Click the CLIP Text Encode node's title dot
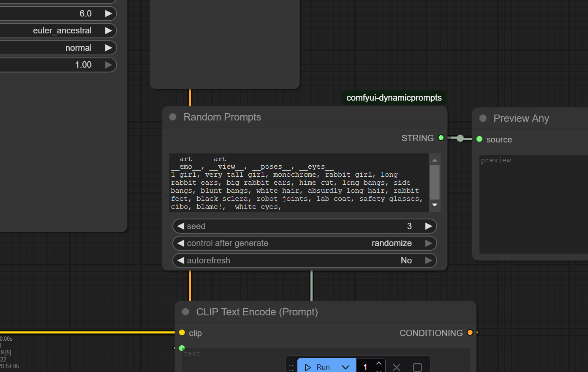The width and height of the screenshot is (588, 372). tap(185, 312)
